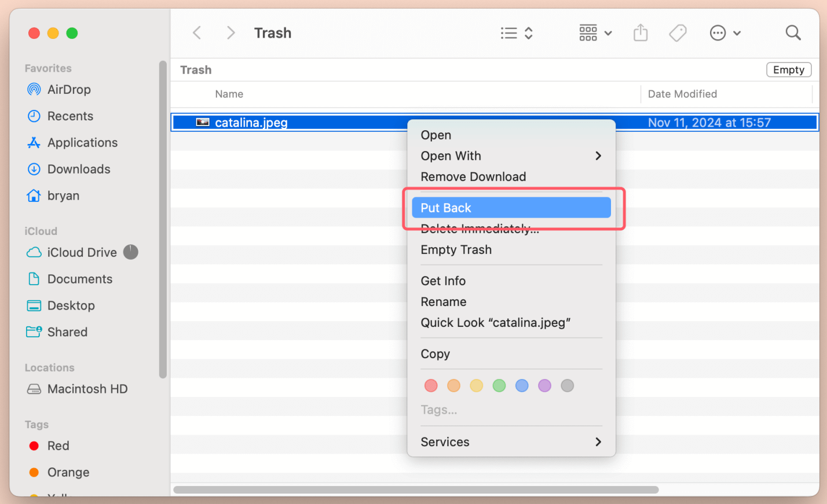Apply the gray tag color dot
Viewport: 827px width, 504px height.
(x=568, y=386)
